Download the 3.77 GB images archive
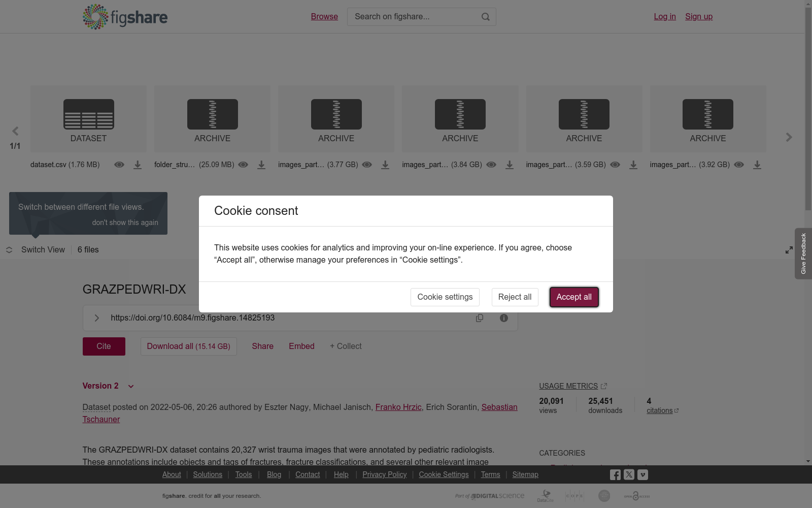This screenshot has height=508, width=812. (x=385, y=165)
